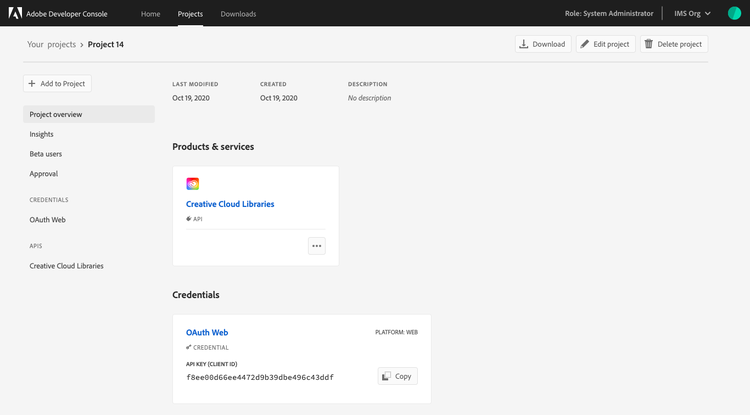Open the three-dots menu on product card
Viewport: 750px width, 415px height.
coord(317,246)
